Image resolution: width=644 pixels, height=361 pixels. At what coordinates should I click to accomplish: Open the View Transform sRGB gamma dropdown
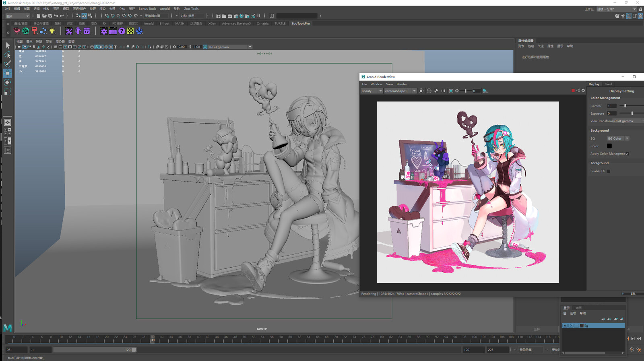point(627,121)
